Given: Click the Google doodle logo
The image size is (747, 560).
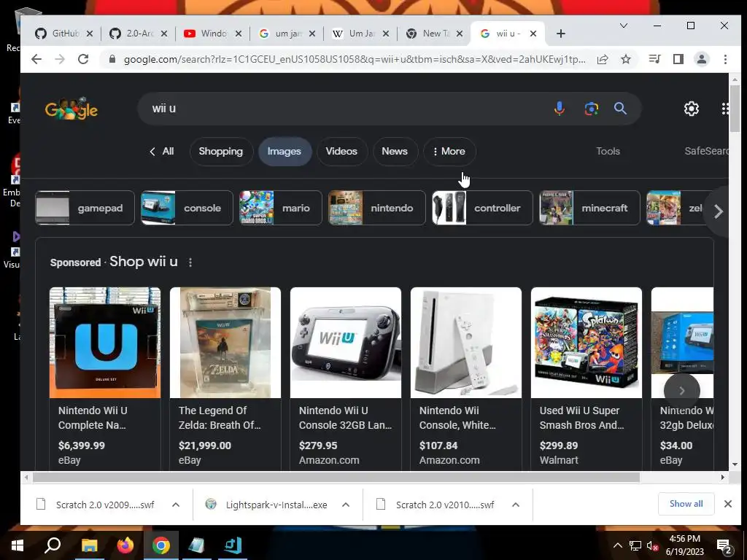Looking at the screenshot, I should pyautogui.click(x=71, y=109).
